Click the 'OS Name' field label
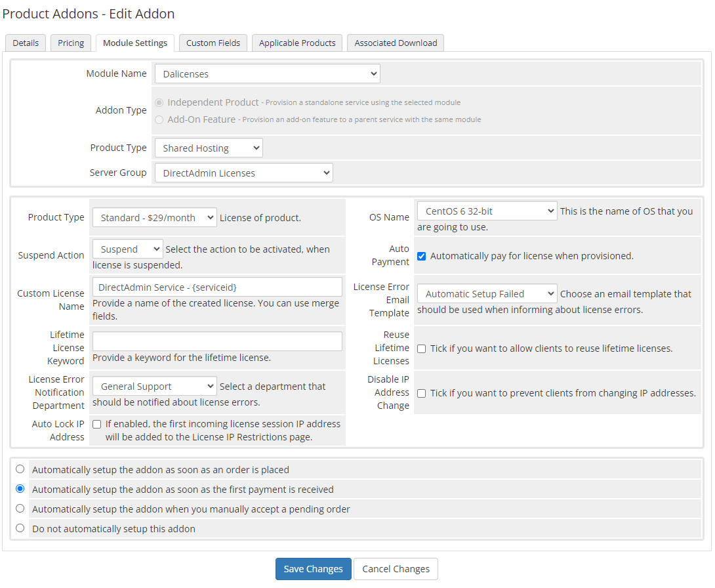 (389, 218)
